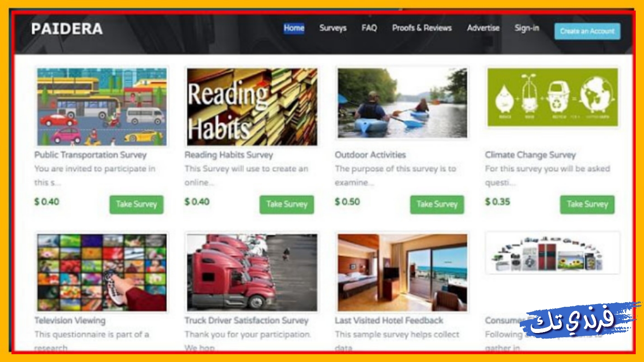
Task: Click the Create an Account button
Action: click(x=587, y=31)
